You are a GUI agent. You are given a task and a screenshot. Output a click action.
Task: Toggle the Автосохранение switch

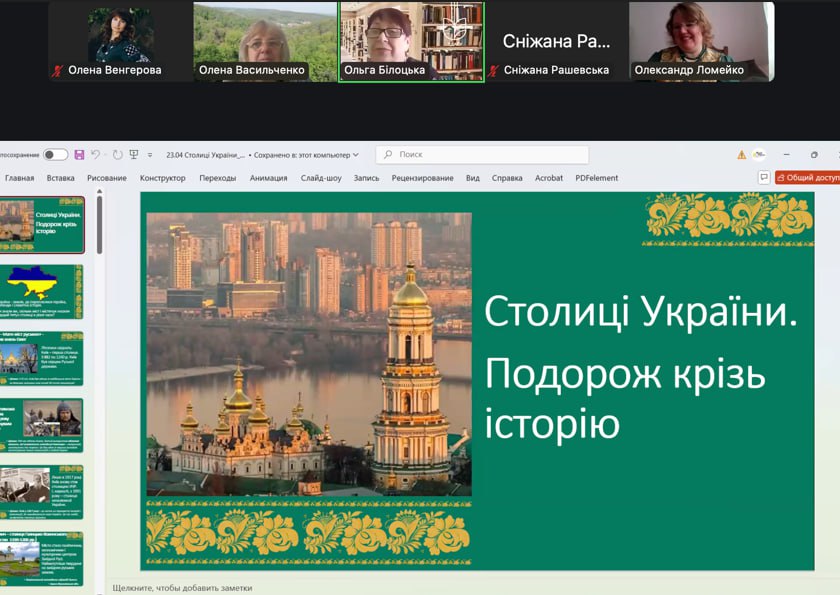click(55, 155)
